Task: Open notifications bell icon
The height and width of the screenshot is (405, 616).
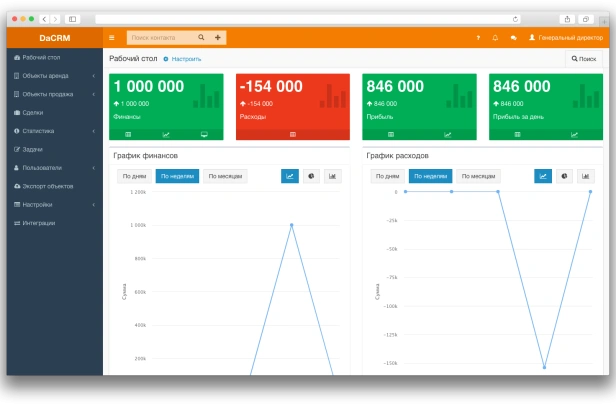Action: [x=495, y=38]
